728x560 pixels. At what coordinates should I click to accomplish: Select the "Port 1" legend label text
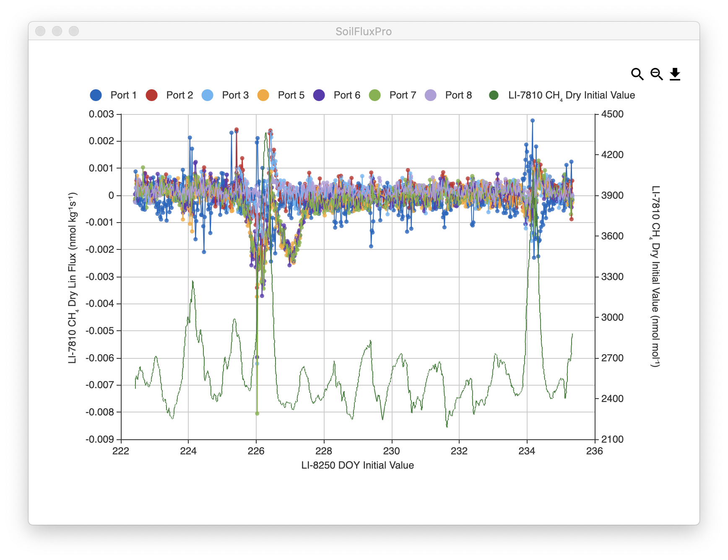(x=123, y=95)
